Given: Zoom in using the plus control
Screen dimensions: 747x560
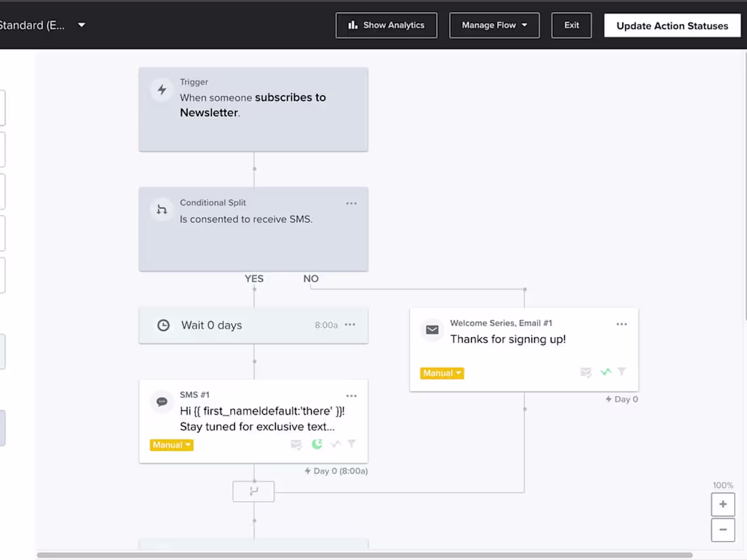Looking at the screenshot, I should point(723,504).
